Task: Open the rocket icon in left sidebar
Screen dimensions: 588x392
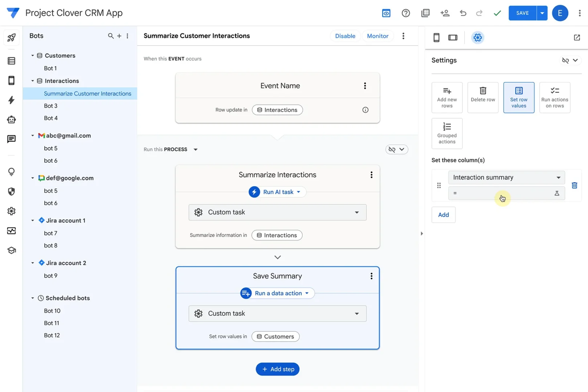Action: [11, 37]
